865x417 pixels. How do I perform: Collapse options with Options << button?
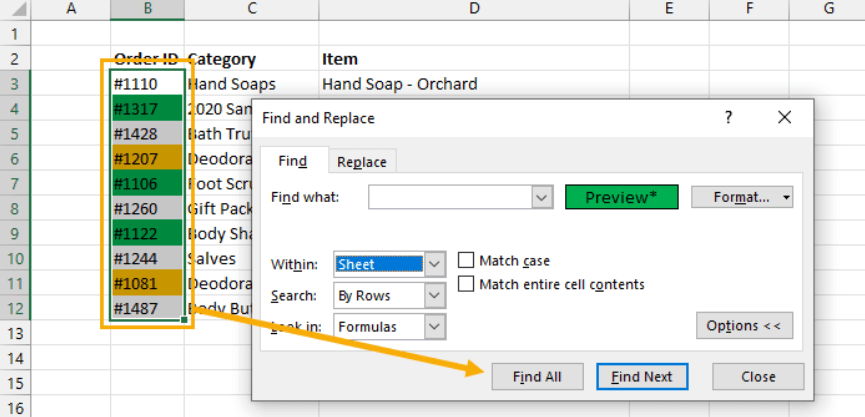(744, 326)
